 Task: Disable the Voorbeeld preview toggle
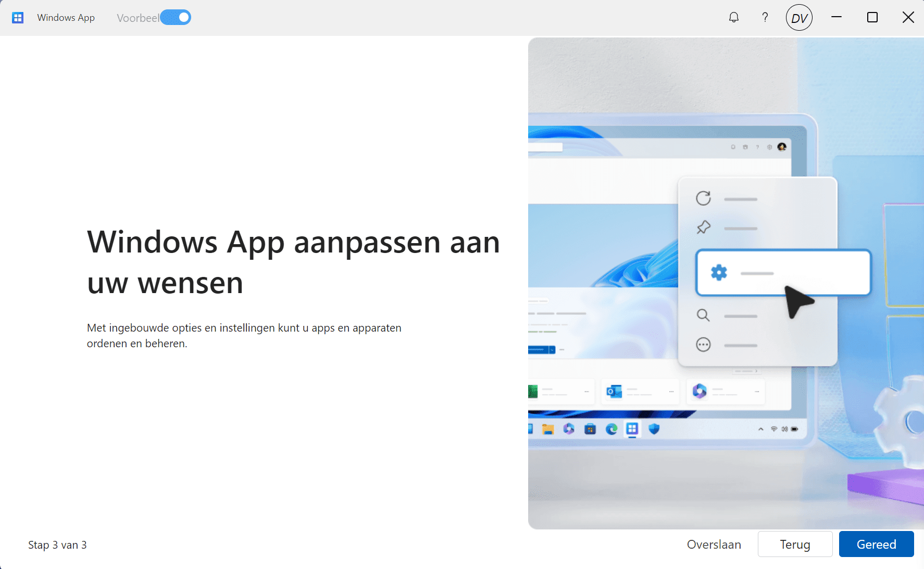click(176, 18)
